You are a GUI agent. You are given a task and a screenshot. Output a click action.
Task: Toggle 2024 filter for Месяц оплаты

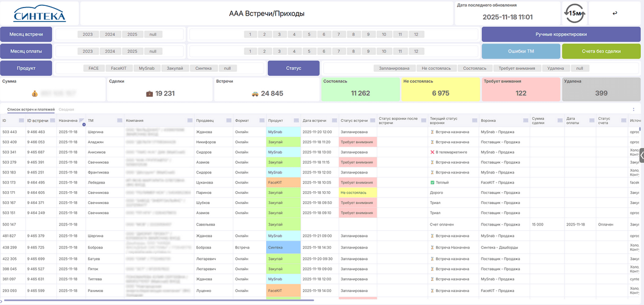[110, 52]
